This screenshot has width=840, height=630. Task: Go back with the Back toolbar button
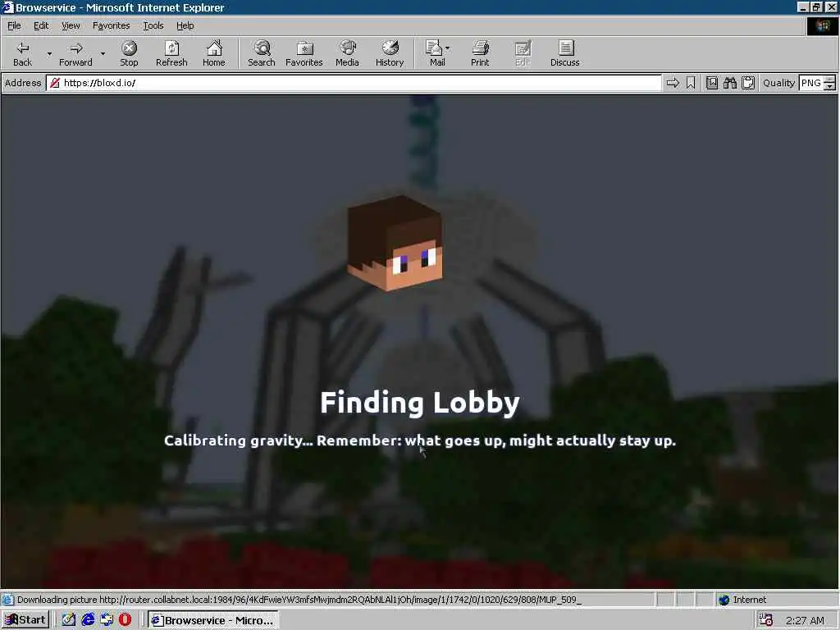[22, 53]
